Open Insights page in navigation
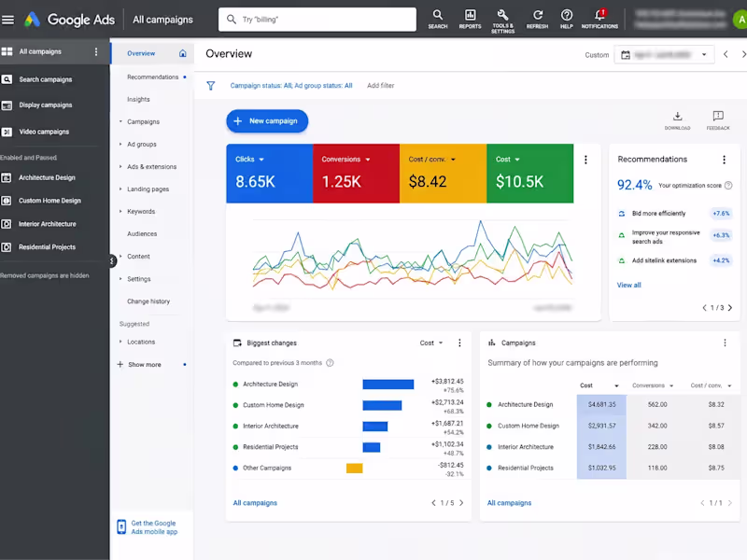 (138, 100)
